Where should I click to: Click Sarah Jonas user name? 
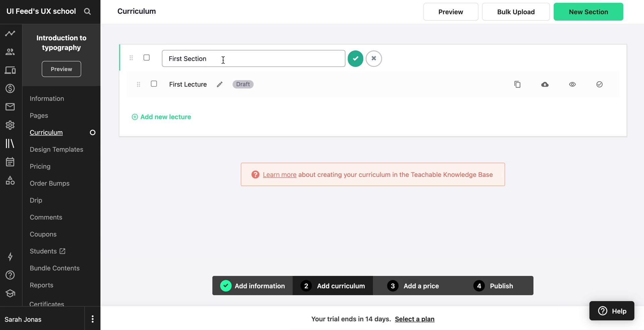tap(23, 320)
